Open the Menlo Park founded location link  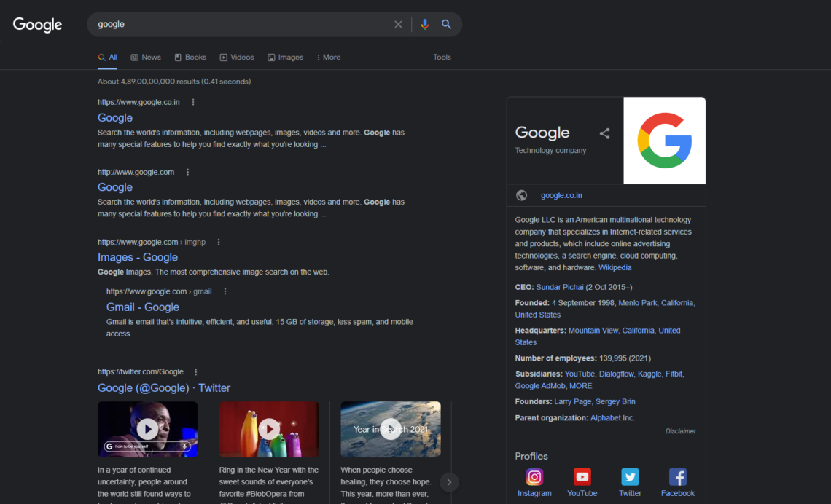(x=638, y=303)
